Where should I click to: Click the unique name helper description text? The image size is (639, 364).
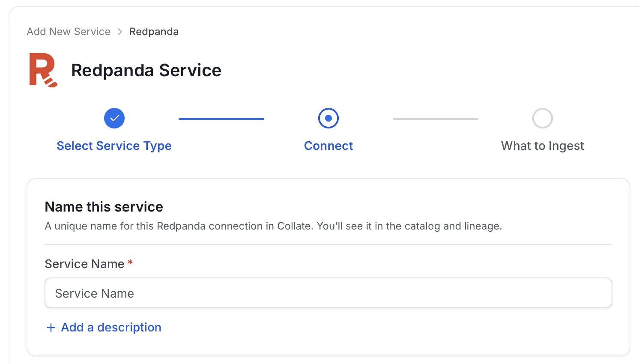(273, 226)
